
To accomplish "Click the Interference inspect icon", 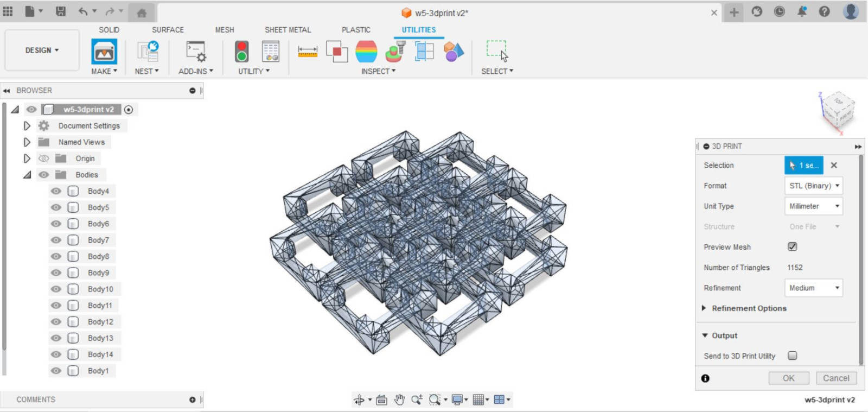I will point(337,52).
